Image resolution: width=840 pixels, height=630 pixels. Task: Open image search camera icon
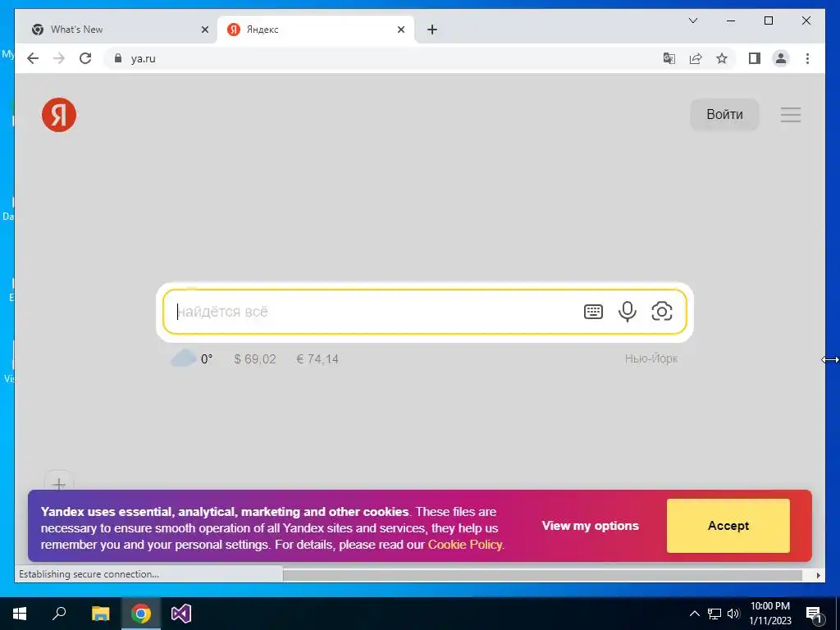coord(662,311)
